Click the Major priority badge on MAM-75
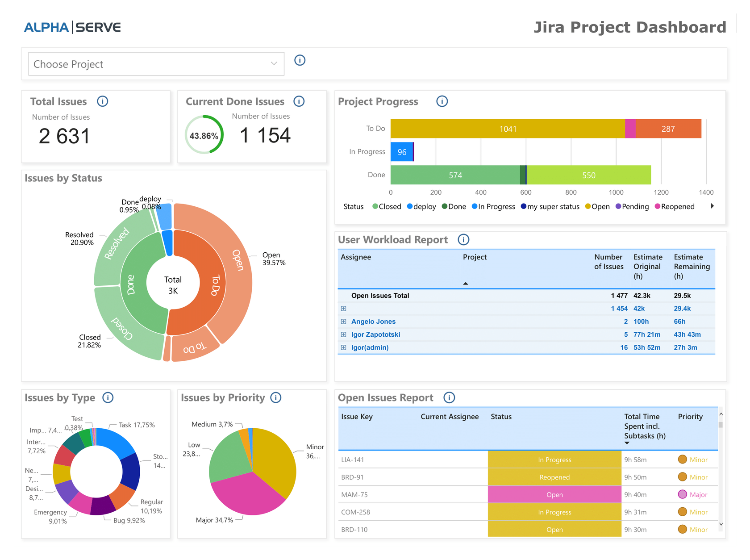This screenshot has width=750, height=560. point(692,494)
